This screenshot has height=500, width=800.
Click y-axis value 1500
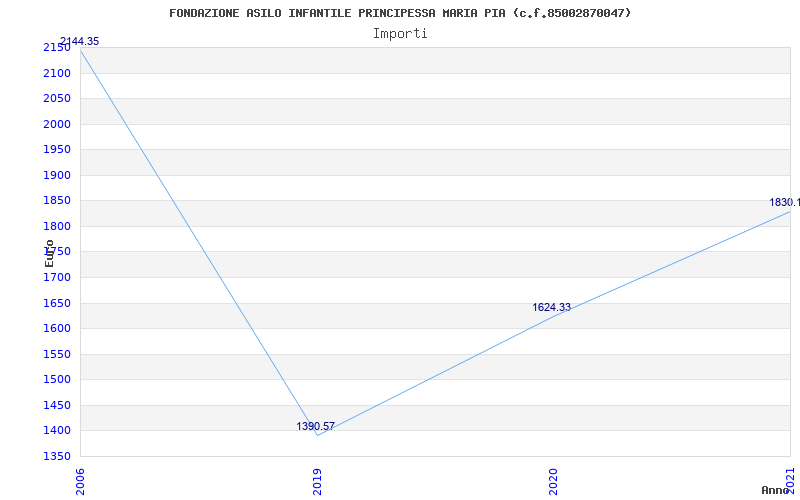[x=57, y=380]
